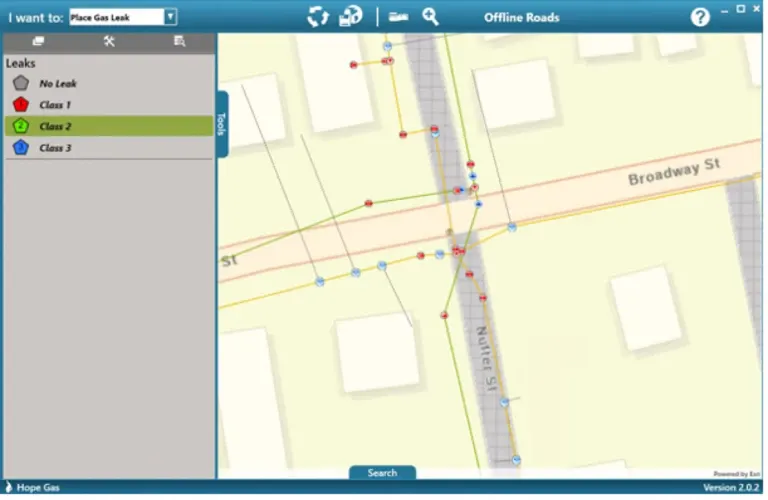Click the green Class 2 pentagon icon
The image size is (768, 500).
pyautogui.click(x=21, y=126)
